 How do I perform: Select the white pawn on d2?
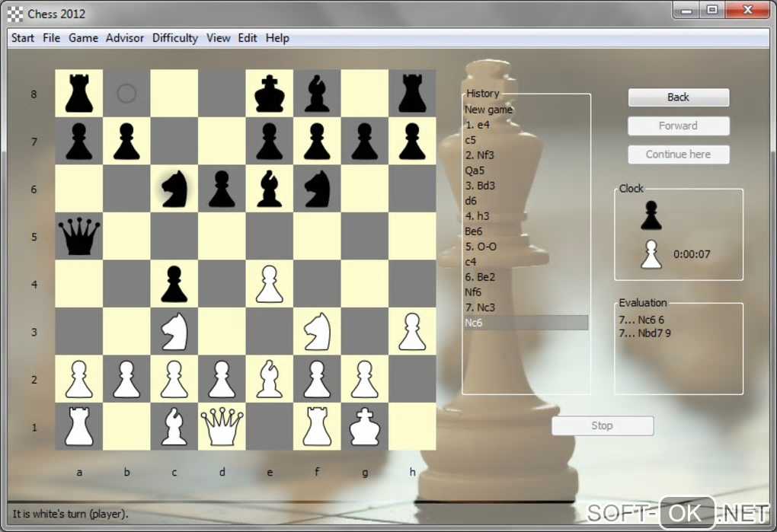tap(222, 378)
